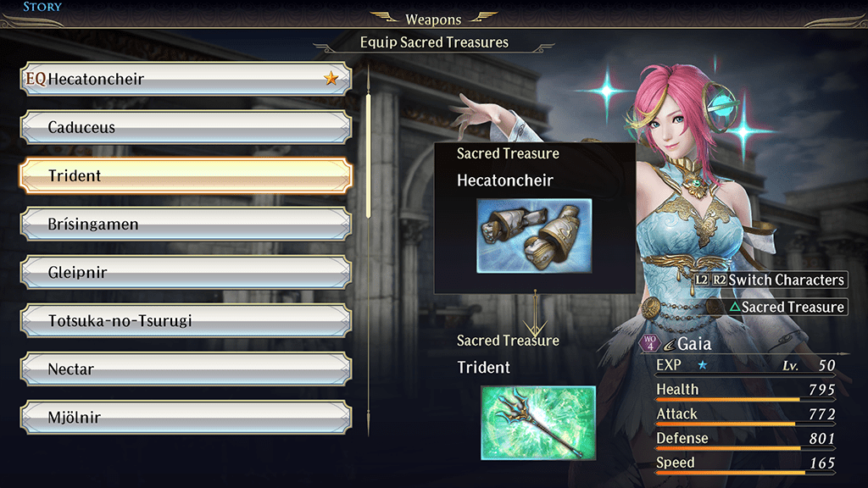Image resolution: width=868 pixels, height=488 pixels.
Task: Select Gleipnir sacred treasure
Action: [x=186, y=272]
